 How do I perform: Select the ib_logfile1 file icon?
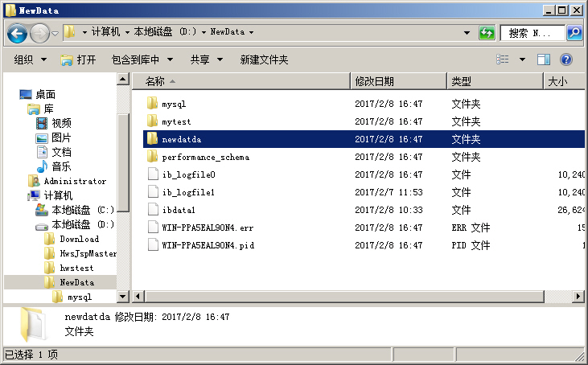153,191
